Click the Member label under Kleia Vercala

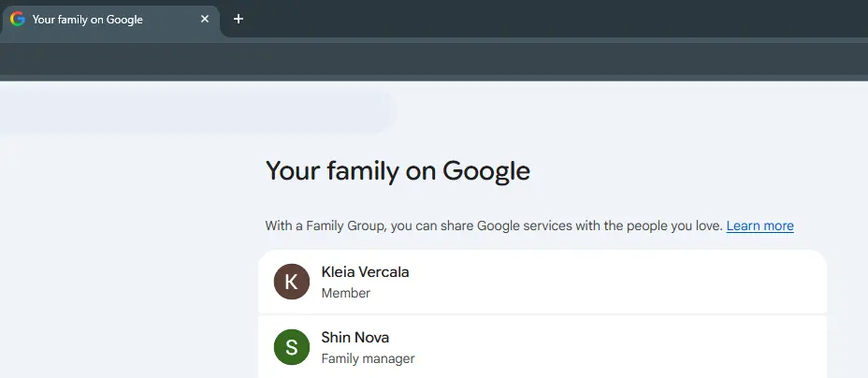345,293
